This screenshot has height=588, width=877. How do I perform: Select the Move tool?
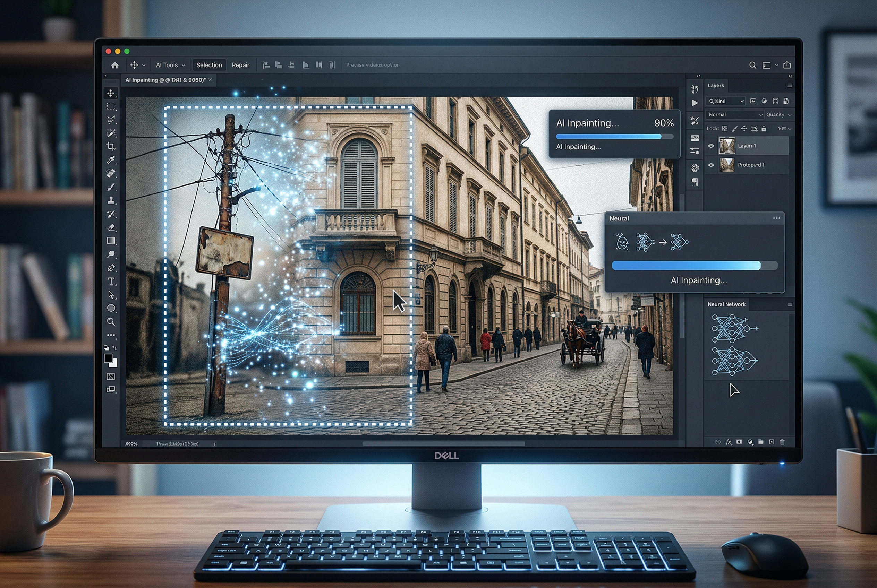pos(111,94)
